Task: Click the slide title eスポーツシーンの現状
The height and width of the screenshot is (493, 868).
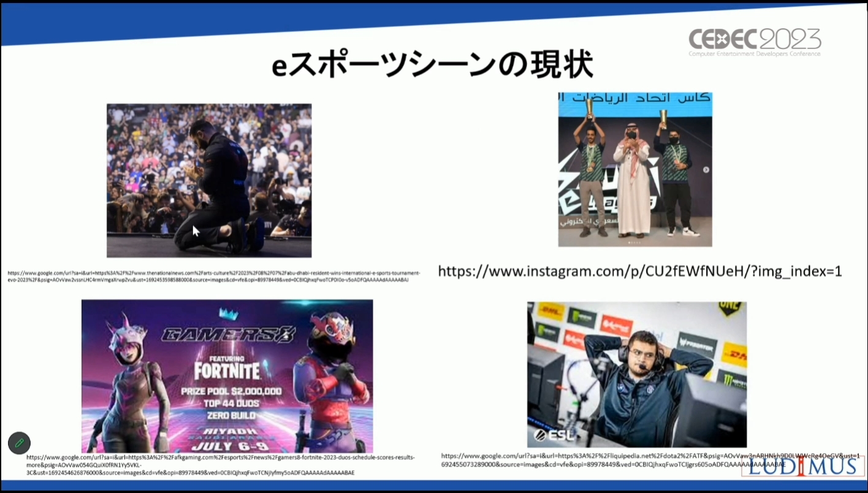Action: (433, 66)
